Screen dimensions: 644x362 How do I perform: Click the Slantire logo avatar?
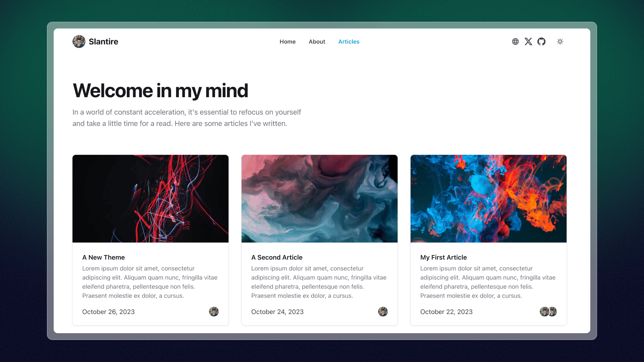click(79, 41)
